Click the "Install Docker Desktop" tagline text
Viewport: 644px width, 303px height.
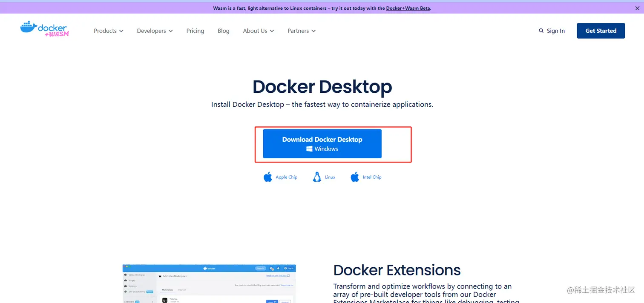coord(322,104)
